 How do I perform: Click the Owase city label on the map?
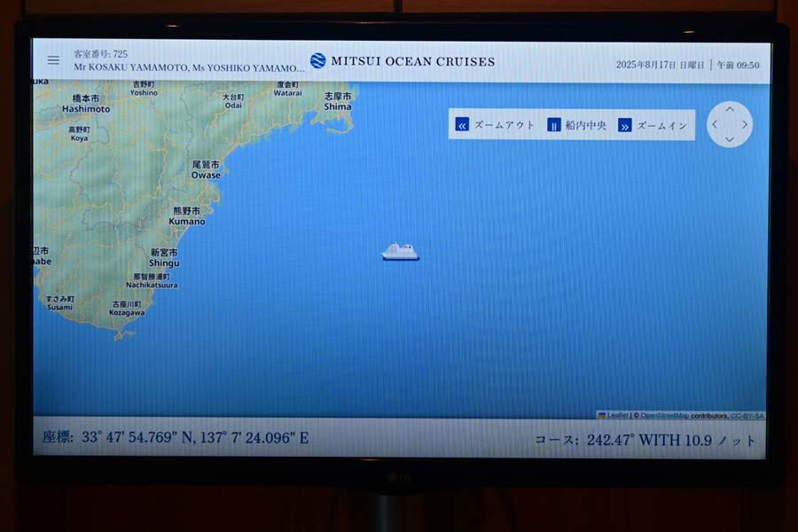pyautogui.click(x=206, y=170)
